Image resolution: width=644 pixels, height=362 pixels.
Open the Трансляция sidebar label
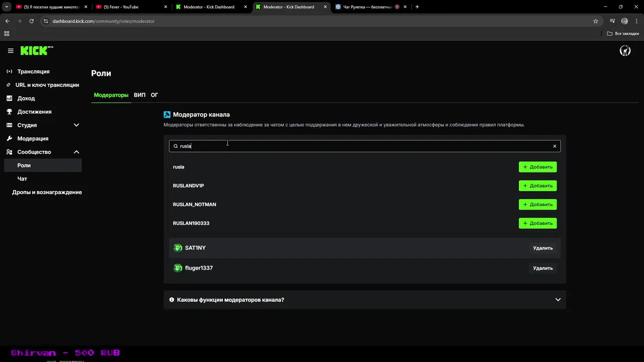click(33, 71)
